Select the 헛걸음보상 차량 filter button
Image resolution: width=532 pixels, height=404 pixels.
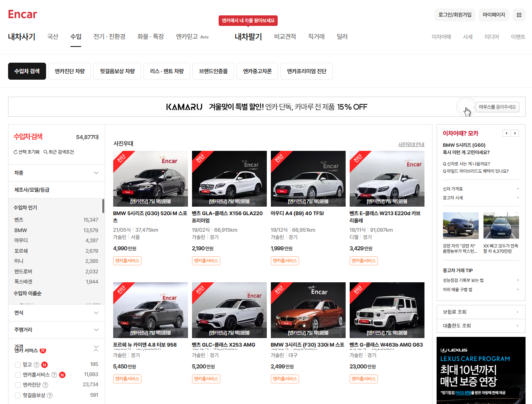point(117,71)
